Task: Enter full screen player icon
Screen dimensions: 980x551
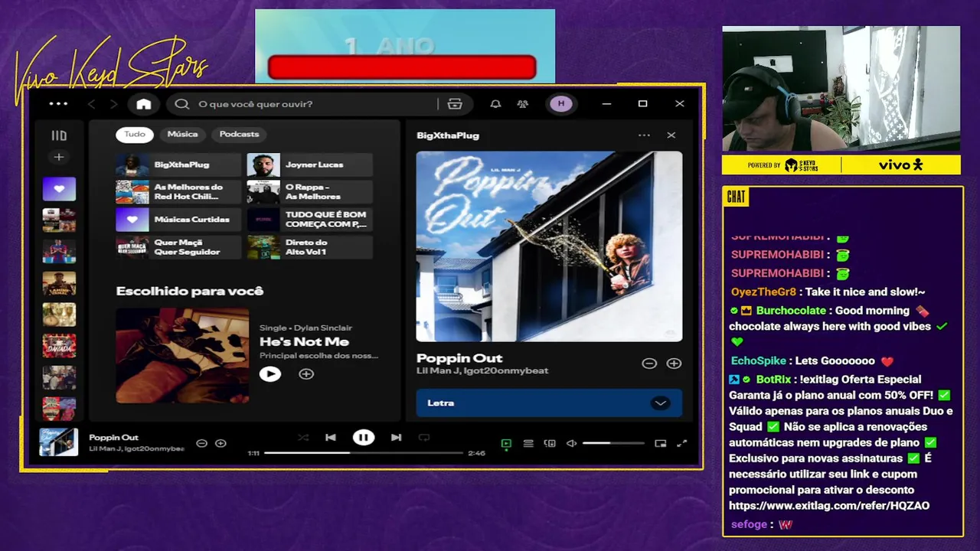Action: click(x=681, y=443)
